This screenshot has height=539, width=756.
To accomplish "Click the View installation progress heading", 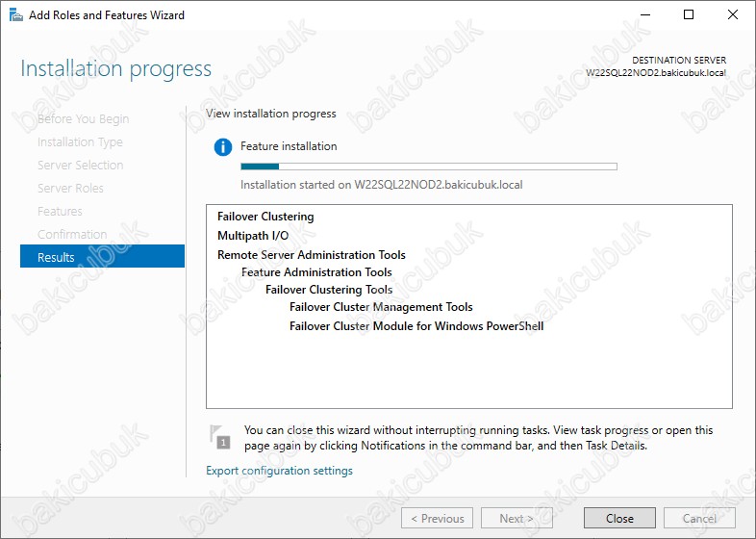I will click(271, 114).
